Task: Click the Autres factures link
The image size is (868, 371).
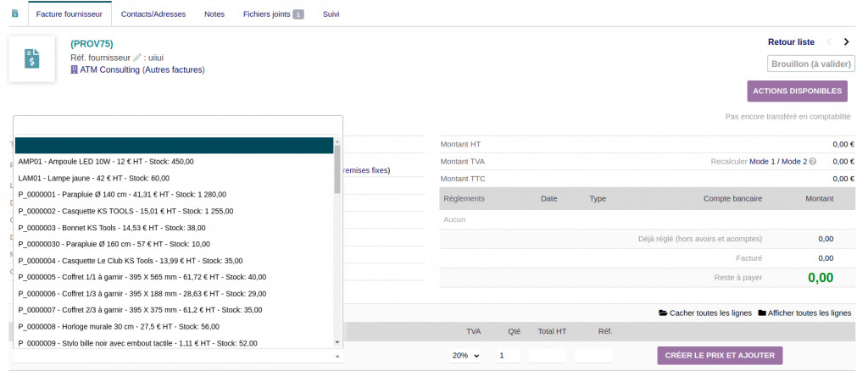Action: click(x=173, y=70)
